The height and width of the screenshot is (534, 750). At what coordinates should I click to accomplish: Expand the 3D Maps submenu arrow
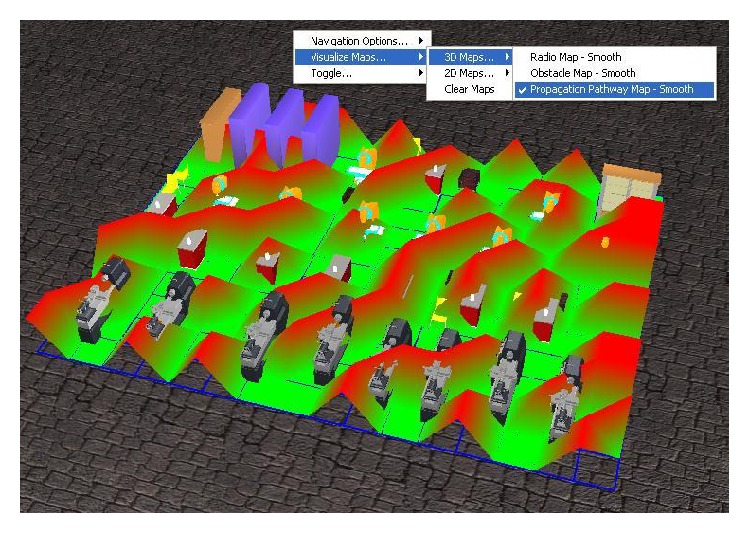[x=507, y=57]
